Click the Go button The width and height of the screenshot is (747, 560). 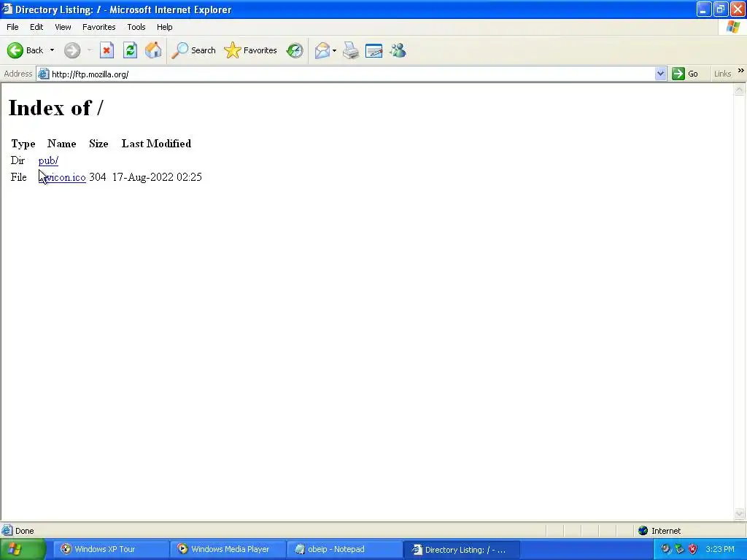[685, 74]
